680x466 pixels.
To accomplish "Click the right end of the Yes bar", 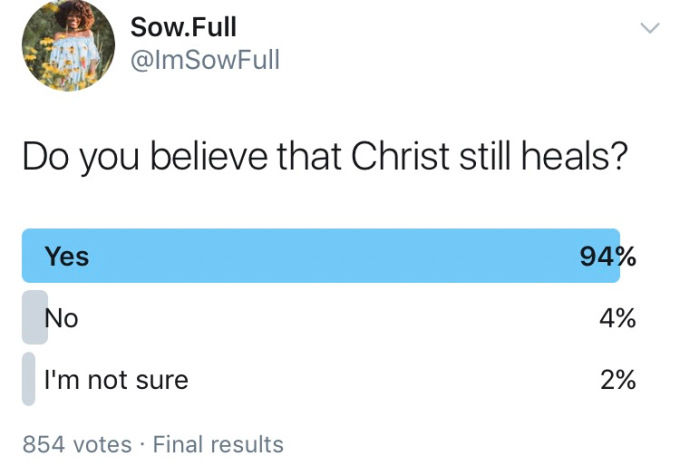I will tap(614, 256).
